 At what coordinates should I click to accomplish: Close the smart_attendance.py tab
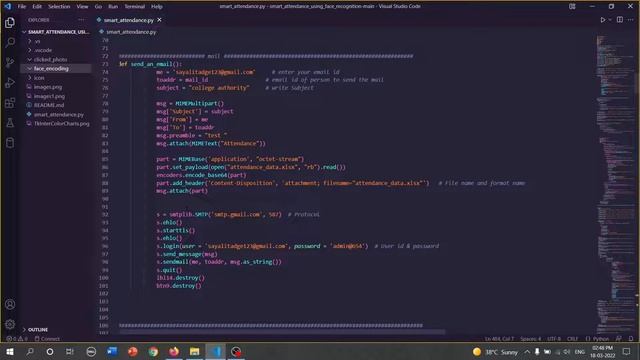[159, 20]
